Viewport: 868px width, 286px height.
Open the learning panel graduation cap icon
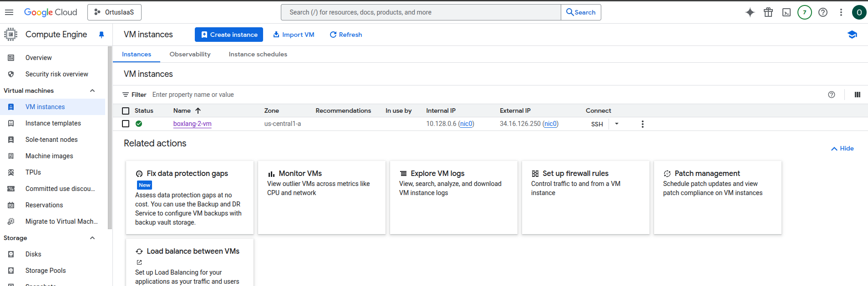point(853,35)
